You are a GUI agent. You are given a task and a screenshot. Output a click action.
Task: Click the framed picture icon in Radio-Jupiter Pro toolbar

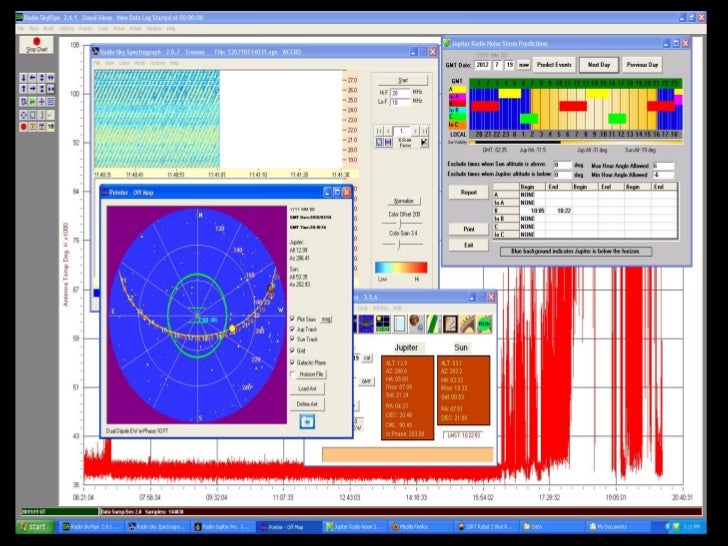[x=450, y=324]
